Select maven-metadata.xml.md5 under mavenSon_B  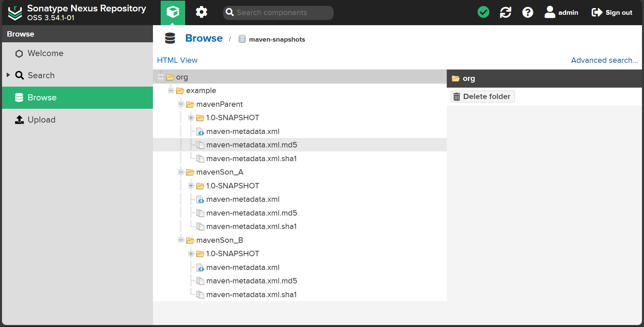point(300,281)
